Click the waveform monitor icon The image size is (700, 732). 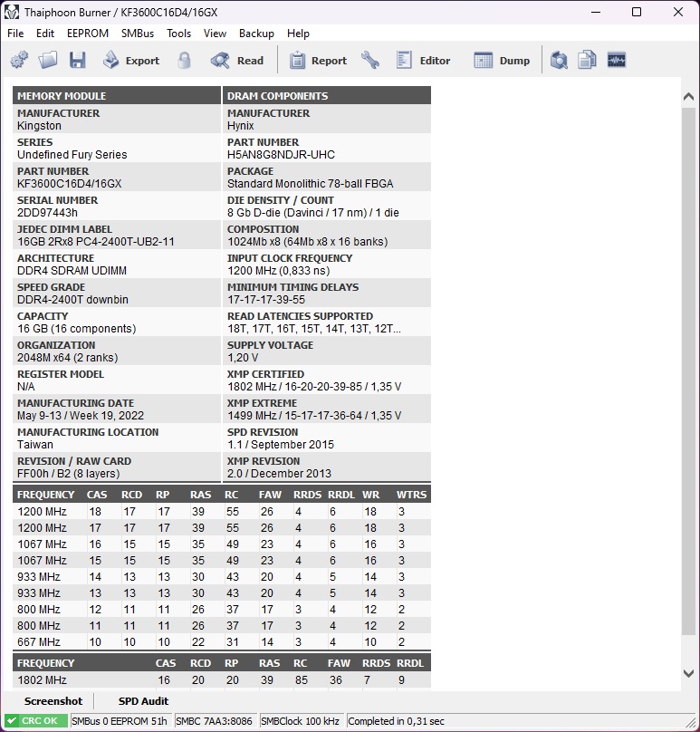(x=617, y=60)
